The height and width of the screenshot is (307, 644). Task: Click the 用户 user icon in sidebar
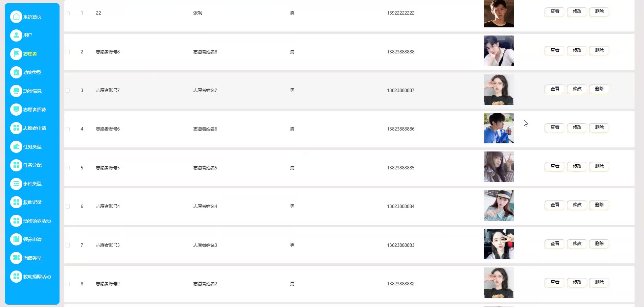pyautogui.click(x=16, y=35)
